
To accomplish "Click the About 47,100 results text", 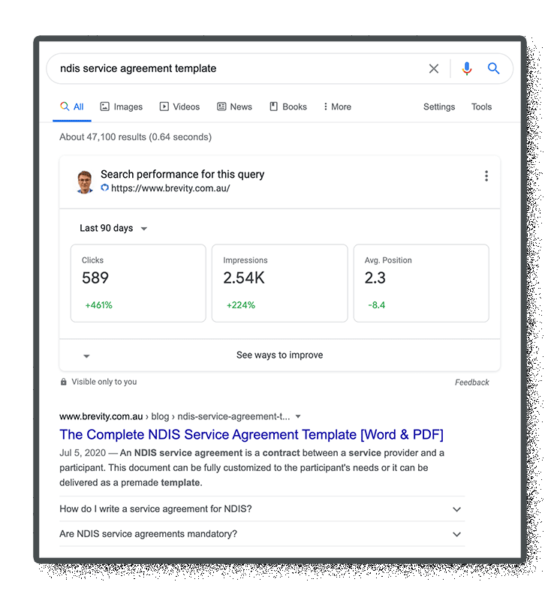I will pos(136,137).
